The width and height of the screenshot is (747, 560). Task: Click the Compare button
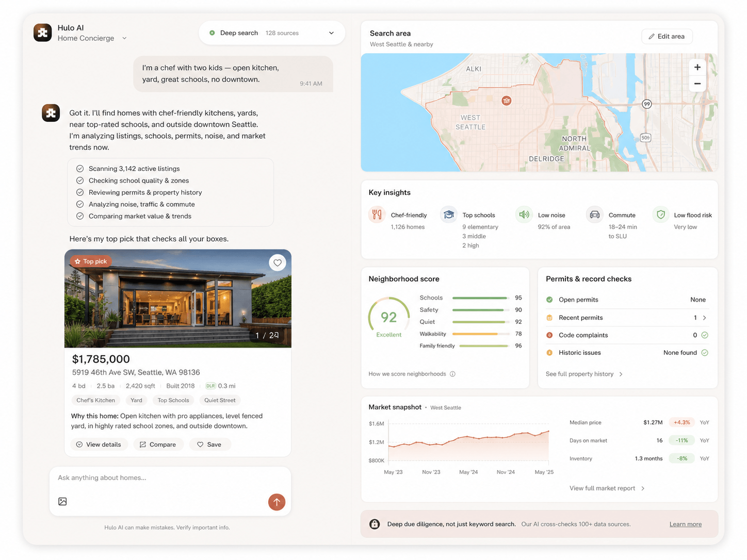coord(158,444)
